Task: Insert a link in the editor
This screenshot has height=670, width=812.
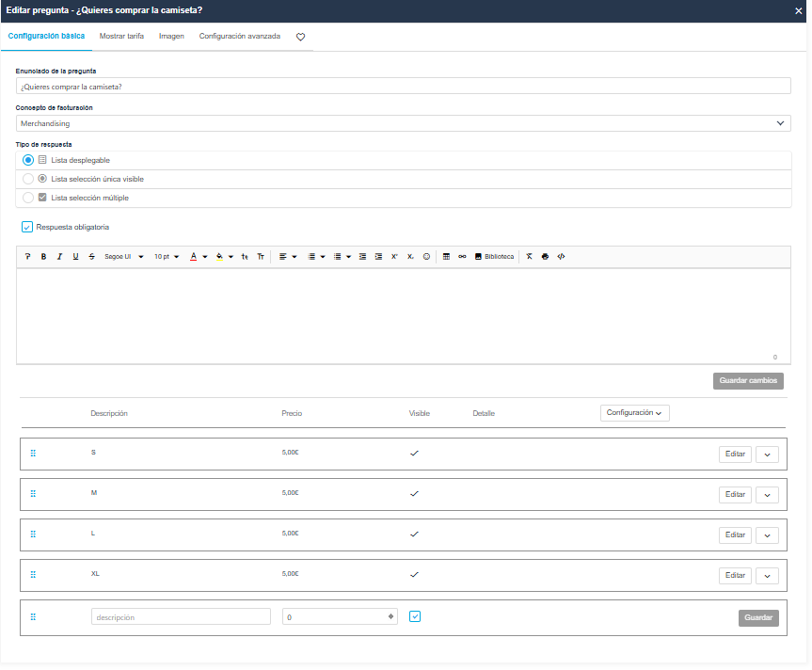Action: pos(462,257)
